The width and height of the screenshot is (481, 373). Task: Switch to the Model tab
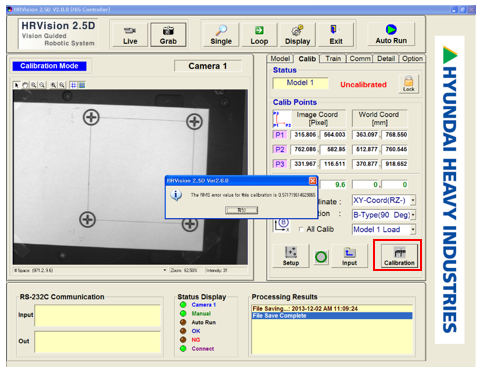coord(280,59)
